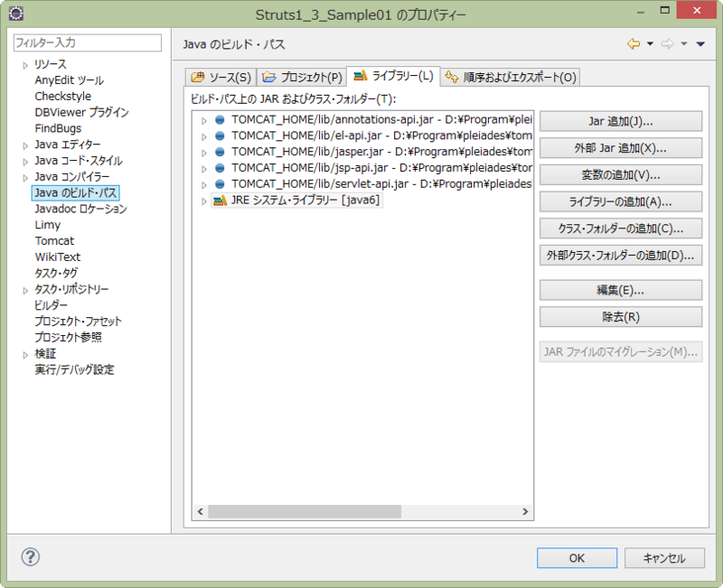723x588 pixels.
Task: Expand the Java コンパイラー tree node
Action: (25, 178)
